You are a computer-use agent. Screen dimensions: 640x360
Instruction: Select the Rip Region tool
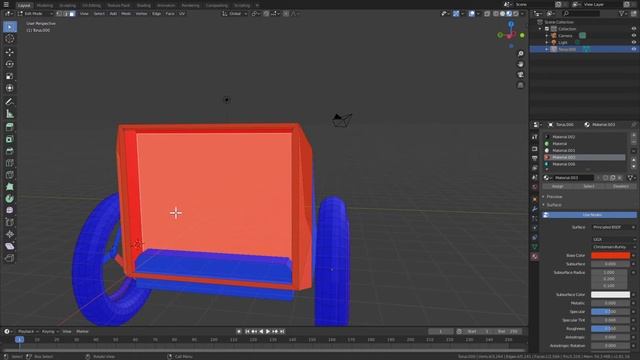coord(10,258)
